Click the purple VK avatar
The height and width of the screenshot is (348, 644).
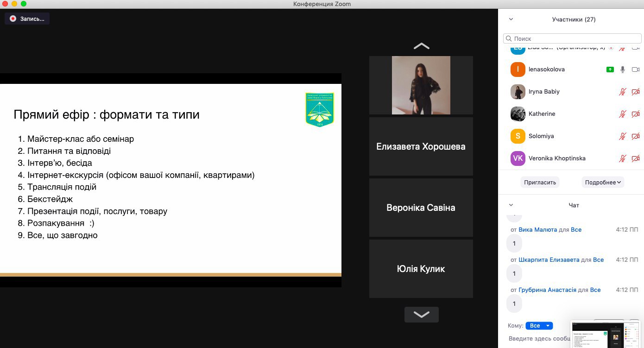(x=518, y=158)
